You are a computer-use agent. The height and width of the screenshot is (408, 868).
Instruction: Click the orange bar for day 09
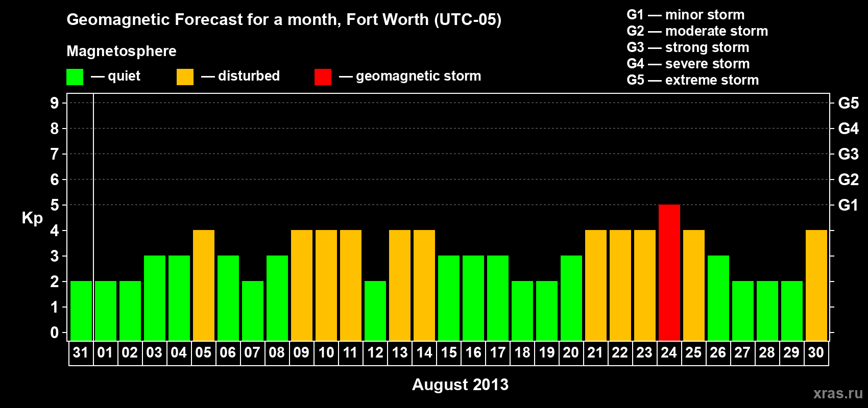pyautogui.click(x=302, y=285)
